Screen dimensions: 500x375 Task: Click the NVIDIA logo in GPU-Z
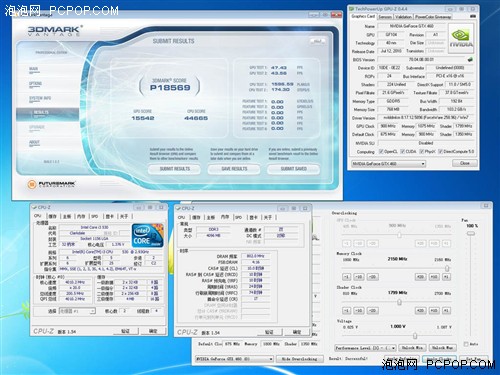(x=461, y=38)
